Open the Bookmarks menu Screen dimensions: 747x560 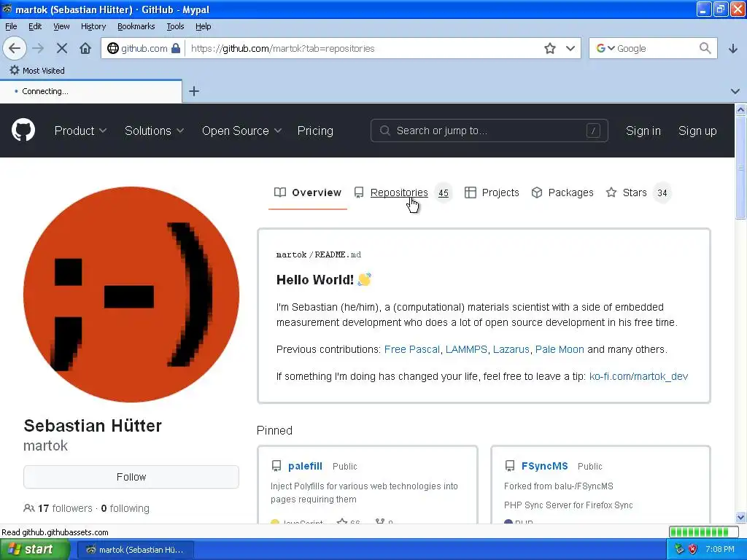(136, 26)
